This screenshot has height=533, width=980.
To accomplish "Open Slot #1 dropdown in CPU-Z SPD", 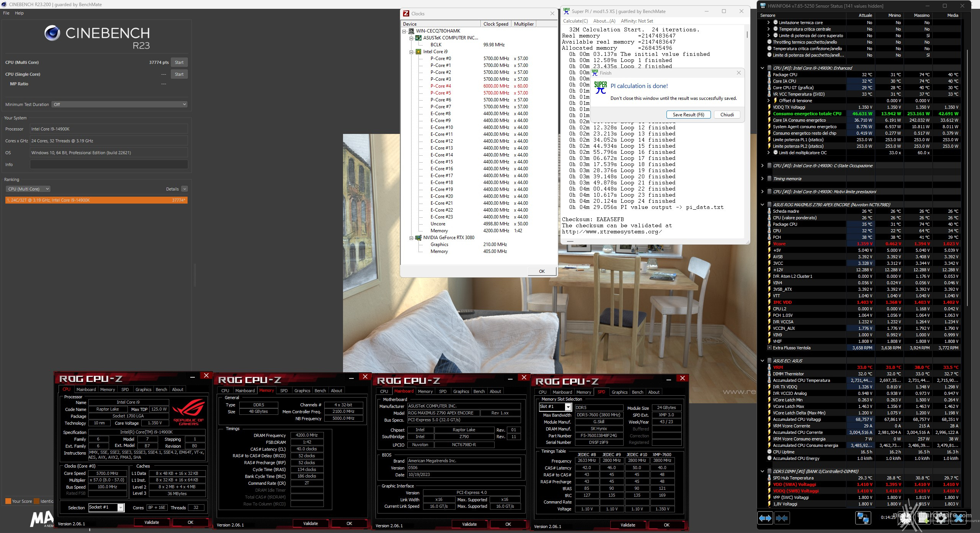I will (x=568, y=407).
